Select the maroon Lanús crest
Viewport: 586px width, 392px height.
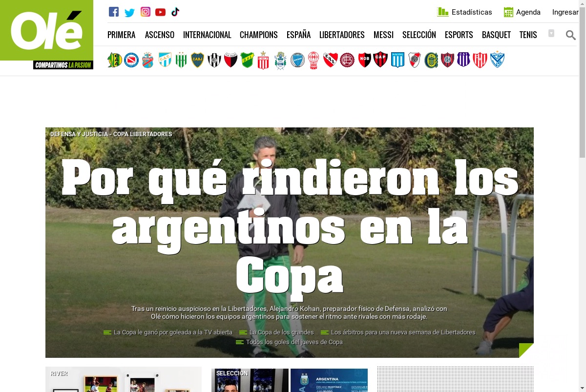point(347,60)
